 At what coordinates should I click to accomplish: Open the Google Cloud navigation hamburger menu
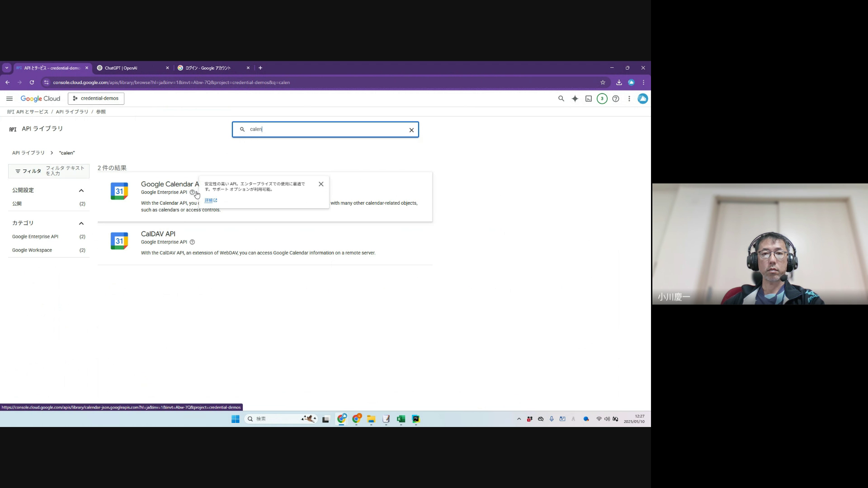pos(9,99)
